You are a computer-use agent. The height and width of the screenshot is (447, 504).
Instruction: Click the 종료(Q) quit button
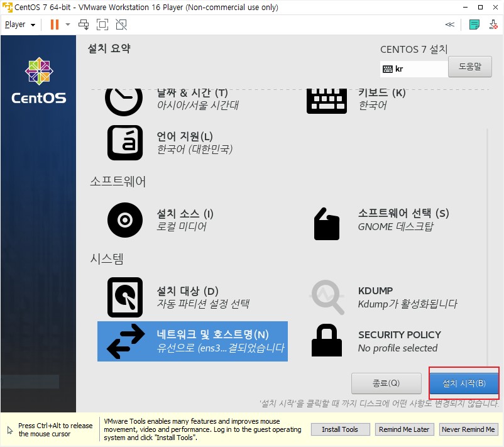point(386,384)
